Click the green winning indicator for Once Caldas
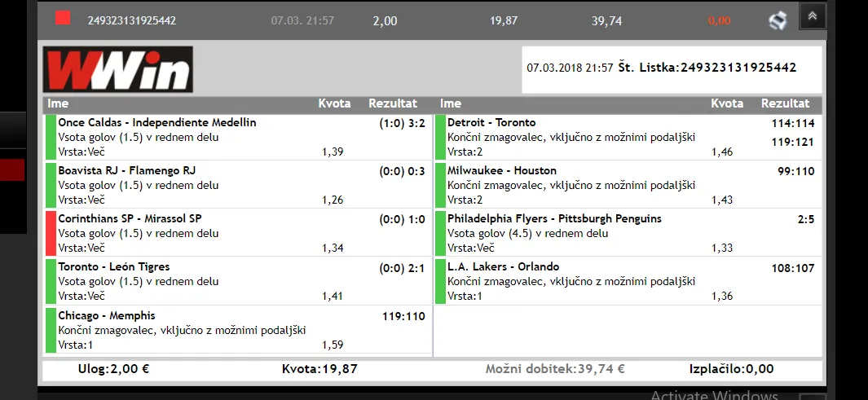The height and width of the screenshot is (400, 868). [51, 137]
